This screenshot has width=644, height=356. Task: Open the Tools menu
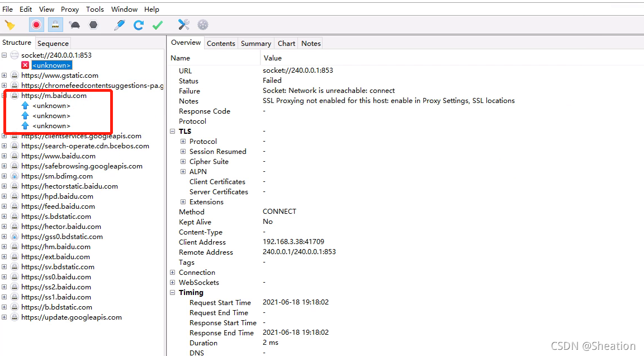95,9
